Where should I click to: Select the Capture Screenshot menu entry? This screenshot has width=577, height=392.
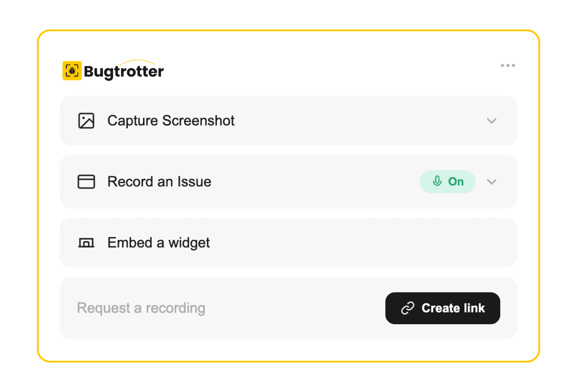pyautogui.click(x=171, y=120)
